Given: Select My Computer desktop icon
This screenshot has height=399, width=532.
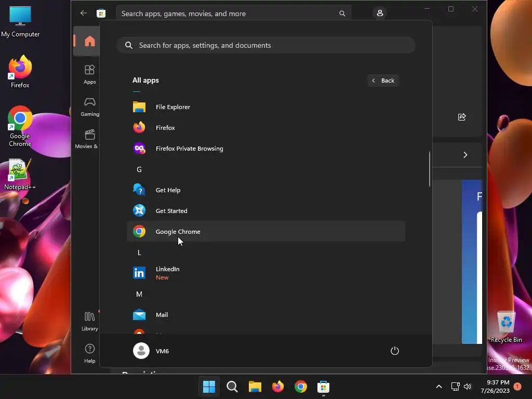Looking at the screenshot, I should click(x=20, y=21).
